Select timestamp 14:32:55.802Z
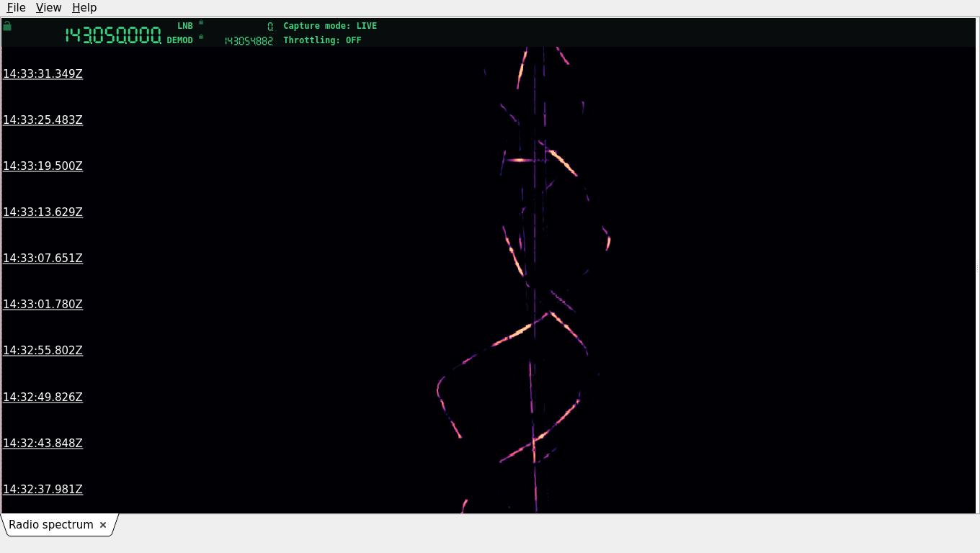 pyautogui.click(x=43, y=350)
